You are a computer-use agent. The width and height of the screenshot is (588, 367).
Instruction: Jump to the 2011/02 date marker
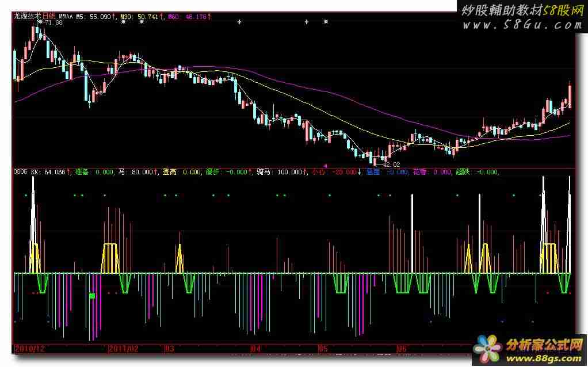click(123, 349)
